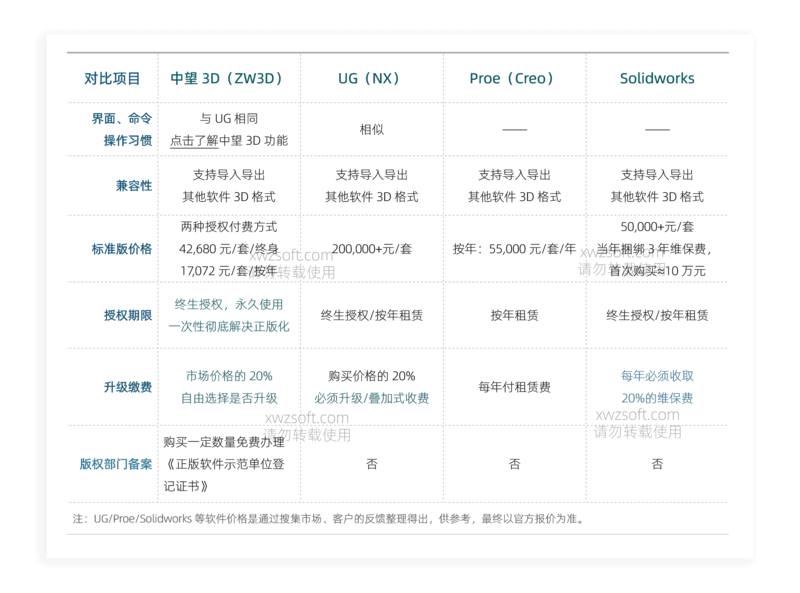
Task: Click the '购买一定数量免费办理' text
Action: click(x=224, y=442)
